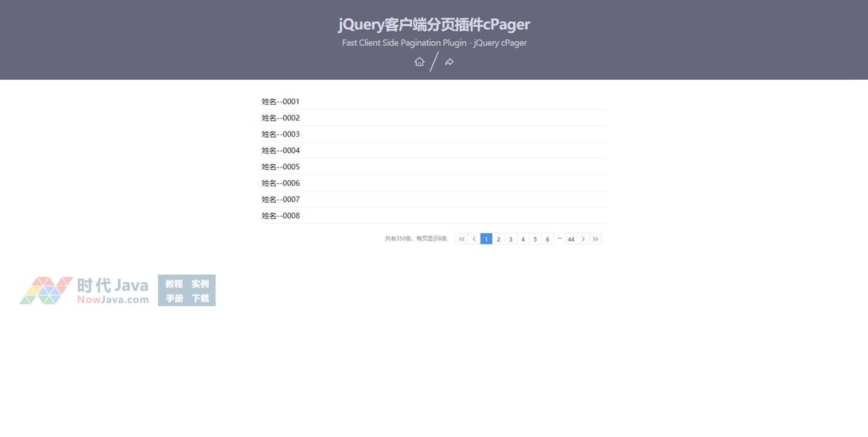Open page 3 of the list
This screenshot has height=437, width=868.
tap(510, 239)
